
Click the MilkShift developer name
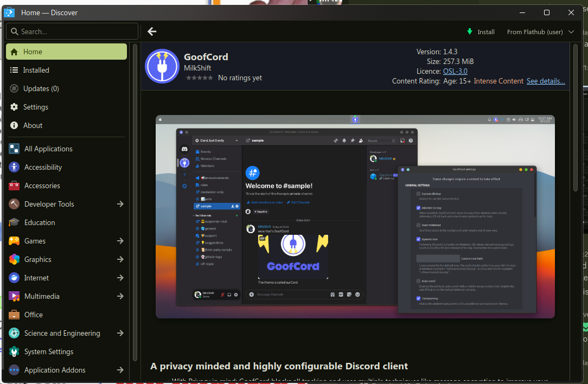point(197,68)
